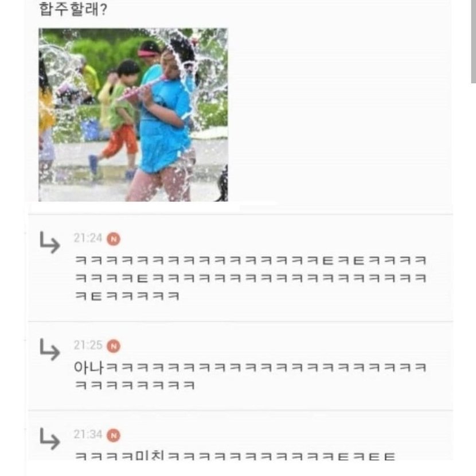Click the child in the green shirt in the photo

point(119,118)
